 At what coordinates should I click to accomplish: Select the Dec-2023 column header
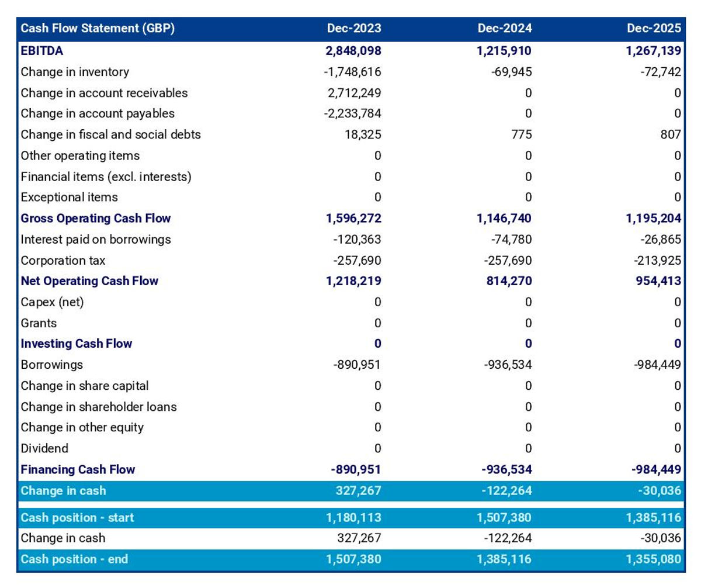pyautogui.click(x=353, y=29)
